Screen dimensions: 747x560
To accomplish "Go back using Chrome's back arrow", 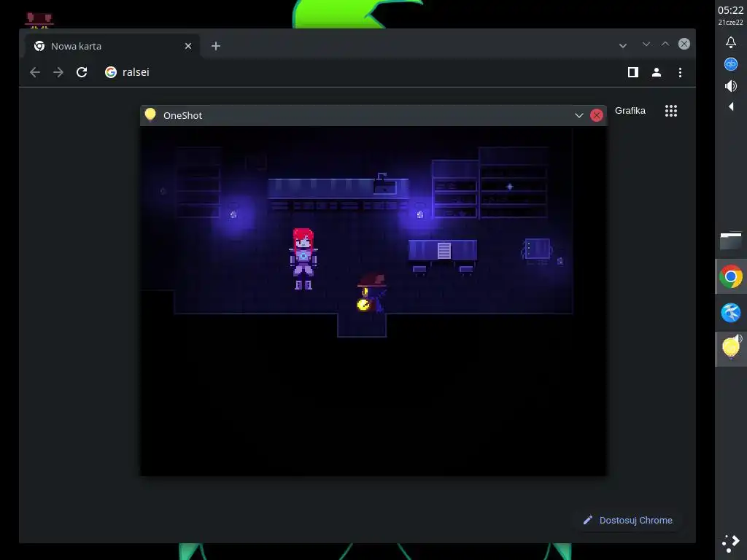I will coord(35,72).
